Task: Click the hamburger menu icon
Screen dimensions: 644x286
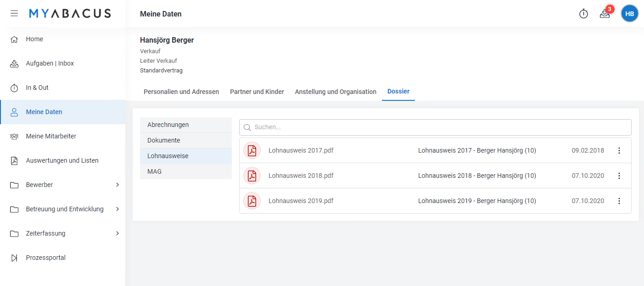Action: click(x=14, y=14)
